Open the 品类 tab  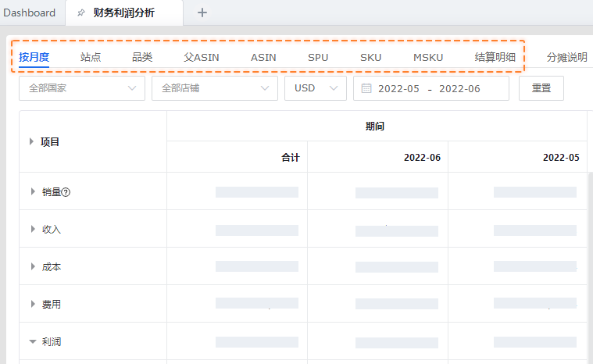[x=142, y=58]
